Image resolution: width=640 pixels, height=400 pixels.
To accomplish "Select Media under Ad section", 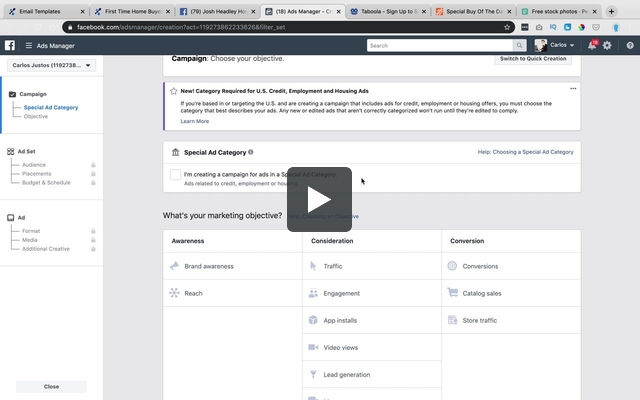I will (29, 240).
